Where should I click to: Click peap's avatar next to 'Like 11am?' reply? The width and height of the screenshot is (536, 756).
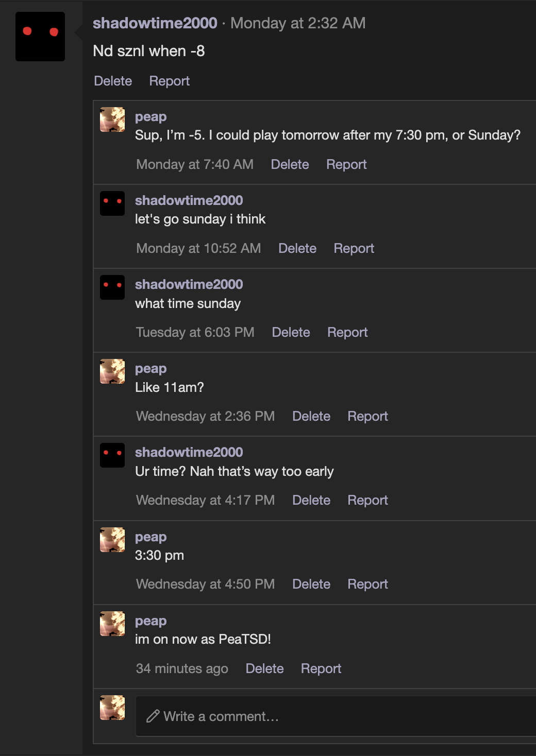coord(112,371)
